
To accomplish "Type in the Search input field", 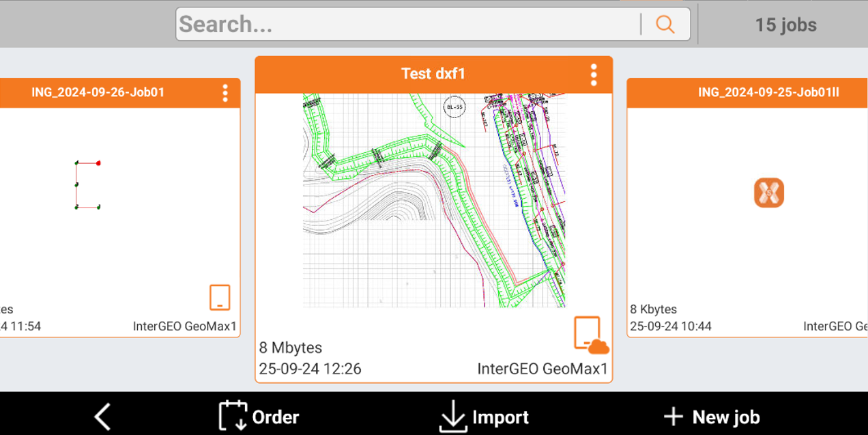I will (407, 25).
